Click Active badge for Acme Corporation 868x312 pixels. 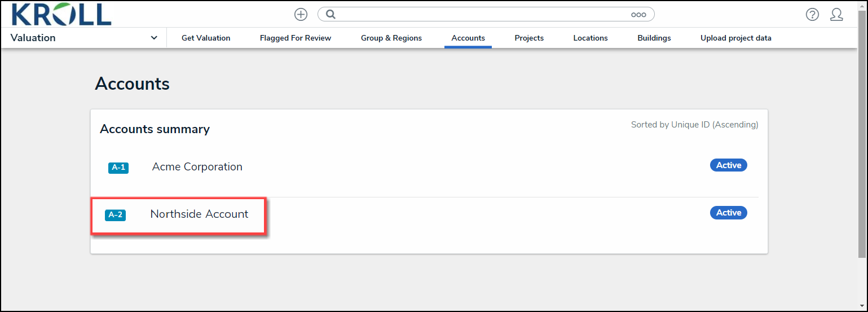pyautogui.click(x=728, y=165)
